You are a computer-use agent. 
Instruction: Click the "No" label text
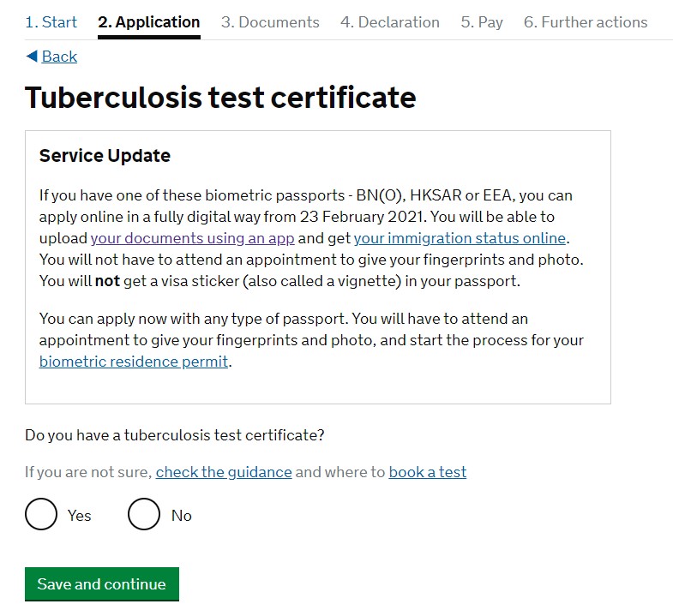(182, 516)
